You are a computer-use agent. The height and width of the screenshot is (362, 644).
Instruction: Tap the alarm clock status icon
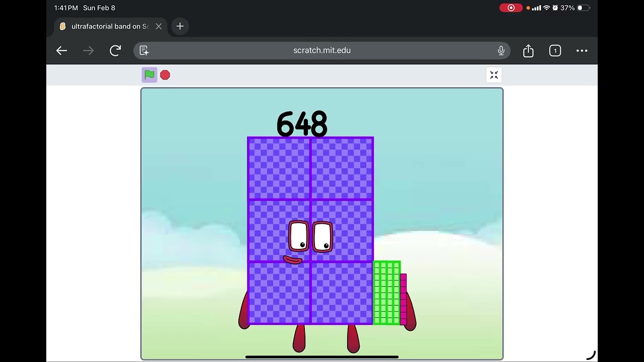tap(555, 8)
